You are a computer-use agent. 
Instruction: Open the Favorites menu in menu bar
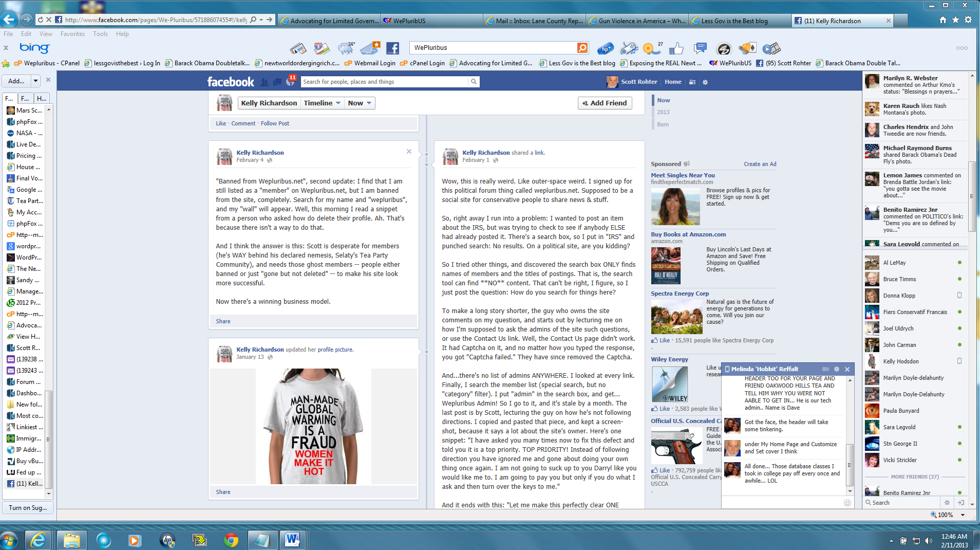coord(72,34)
